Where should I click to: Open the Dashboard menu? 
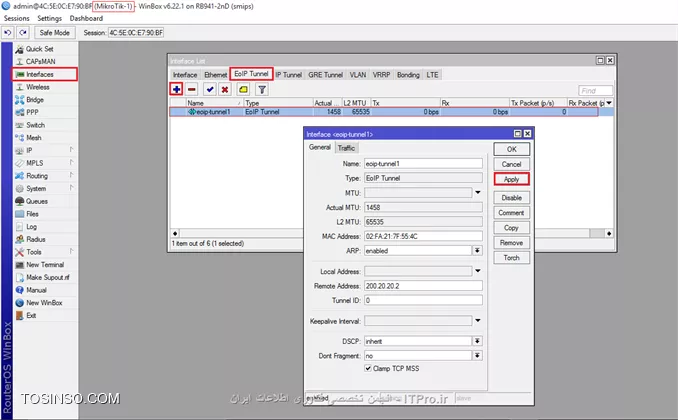coord(86,18)
